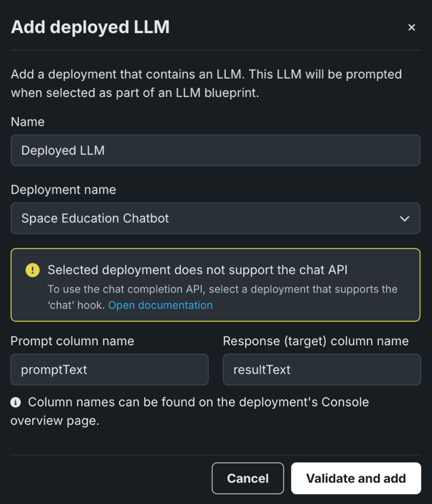Click the chevron arrow in Deployment name
The image size is (432, 504).
click(x=404, y=218)
